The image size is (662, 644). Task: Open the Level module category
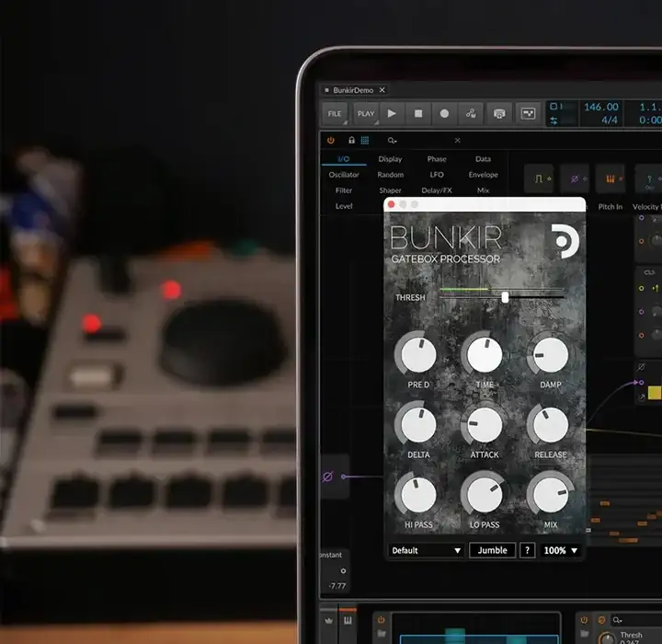(344, 206)
